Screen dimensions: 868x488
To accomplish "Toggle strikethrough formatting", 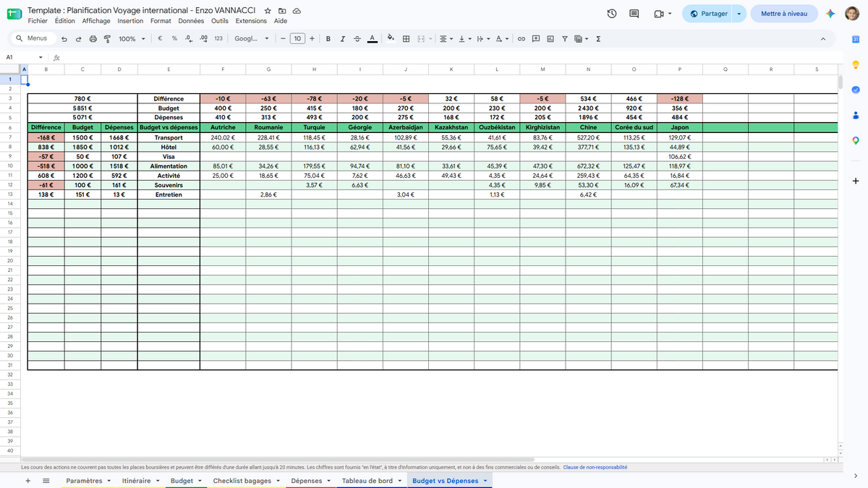I will pos(357,39).
